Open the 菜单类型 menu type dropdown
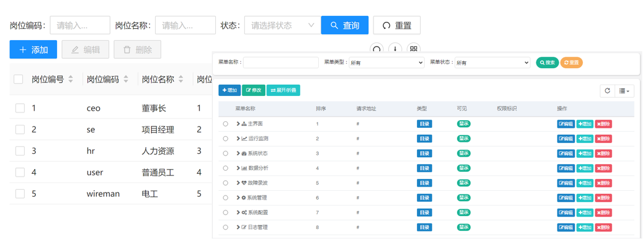 [386, 62]
